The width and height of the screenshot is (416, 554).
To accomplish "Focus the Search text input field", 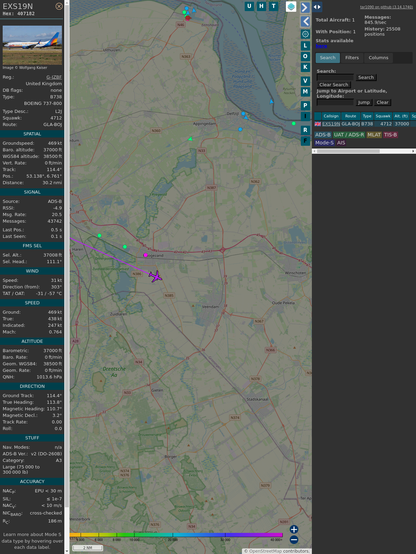I will [x=335, y=77].
